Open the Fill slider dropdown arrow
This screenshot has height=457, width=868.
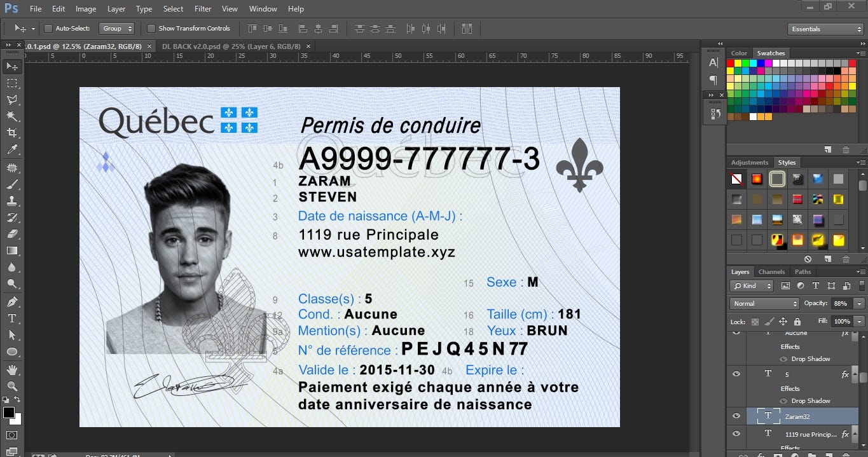coord(860,322)
